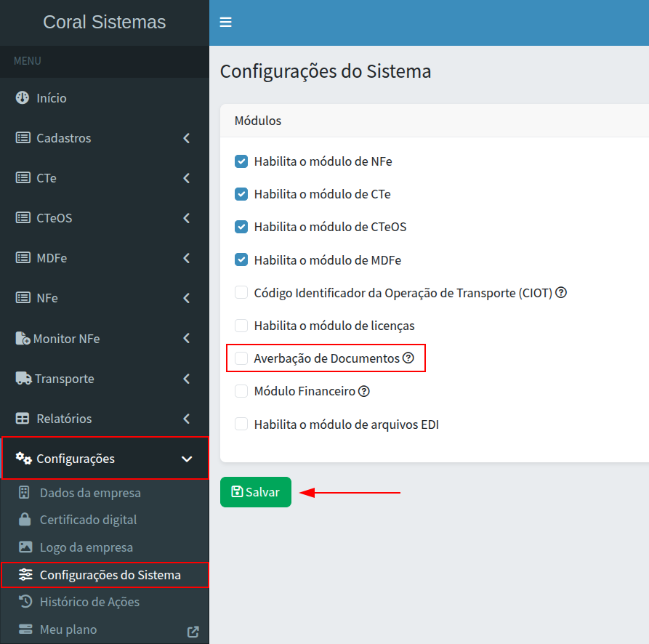Click the hamburger menu icon in header
649x644 pixels.
pos(226,23)
